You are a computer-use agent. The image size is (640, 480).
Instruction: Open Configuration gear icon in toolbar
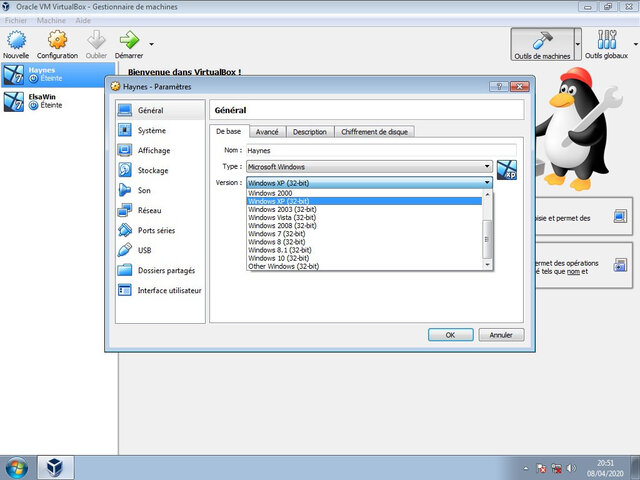(57, 40)
